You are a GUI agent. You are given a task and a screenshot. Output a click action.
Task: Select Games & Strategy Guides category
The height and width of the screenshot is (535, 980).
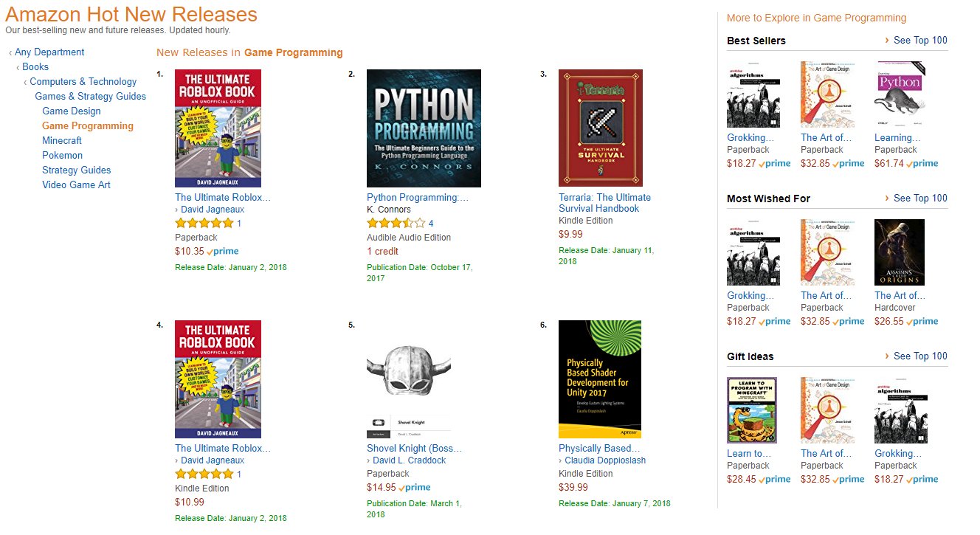90,97
